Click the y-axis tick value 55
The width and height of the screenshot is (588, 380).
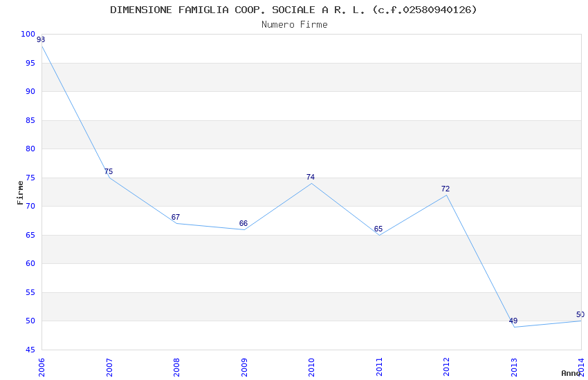(30, 292)
